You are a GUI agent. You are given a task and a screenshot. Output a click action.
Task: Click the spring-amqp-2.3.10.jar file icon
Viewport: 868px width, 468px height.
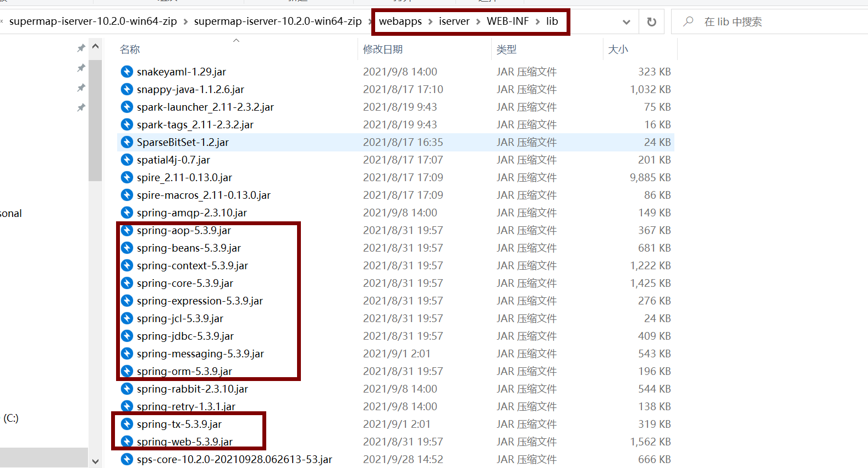click(x=127, y=213)
